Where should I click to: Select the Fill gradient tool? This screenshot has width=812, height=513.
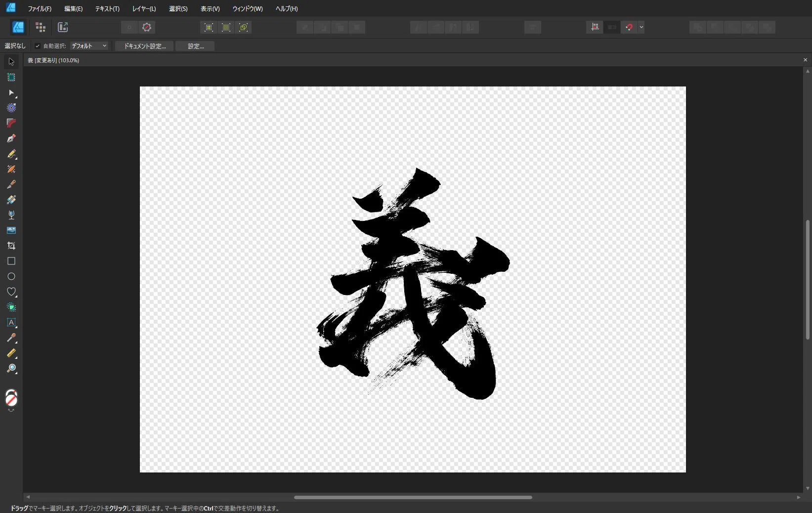tap(11, 200)
